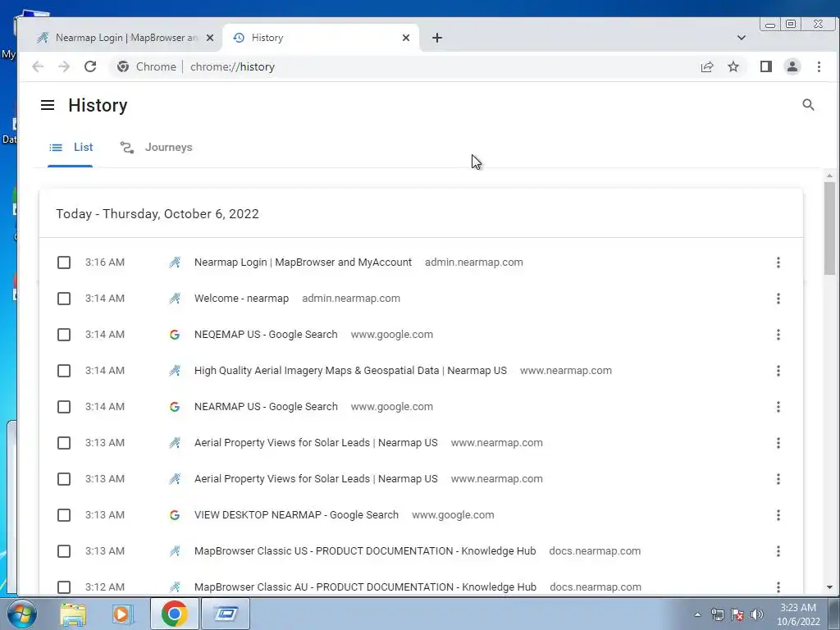Open the volume speaker tray icon

tap(757, 614)
